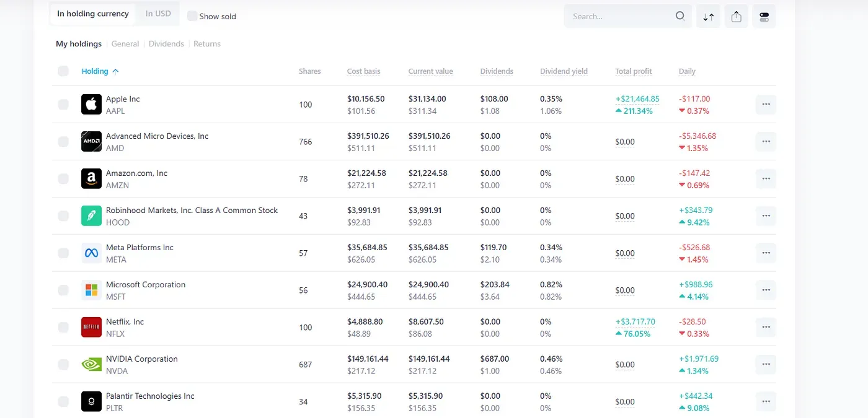Screen dimensions: 868x418
Task: Click the search magnifier icon
Action: click(680, 17)
